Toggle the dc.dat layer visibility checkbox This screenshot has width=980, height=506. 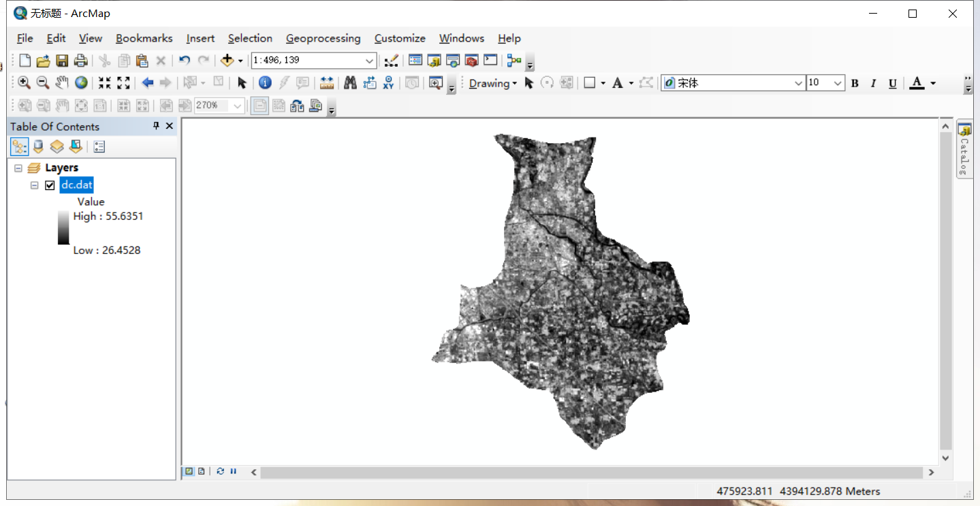50,185
